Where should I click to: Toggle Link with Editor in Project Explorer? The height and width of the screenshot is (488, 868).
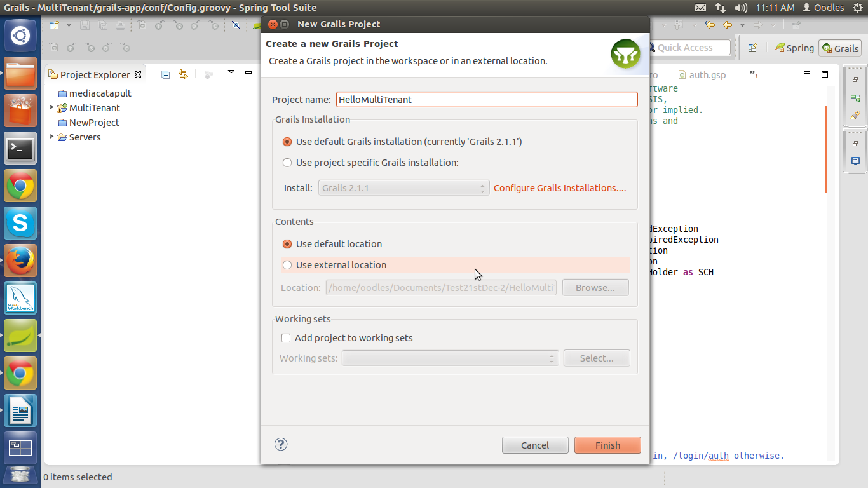coord(183,74)
